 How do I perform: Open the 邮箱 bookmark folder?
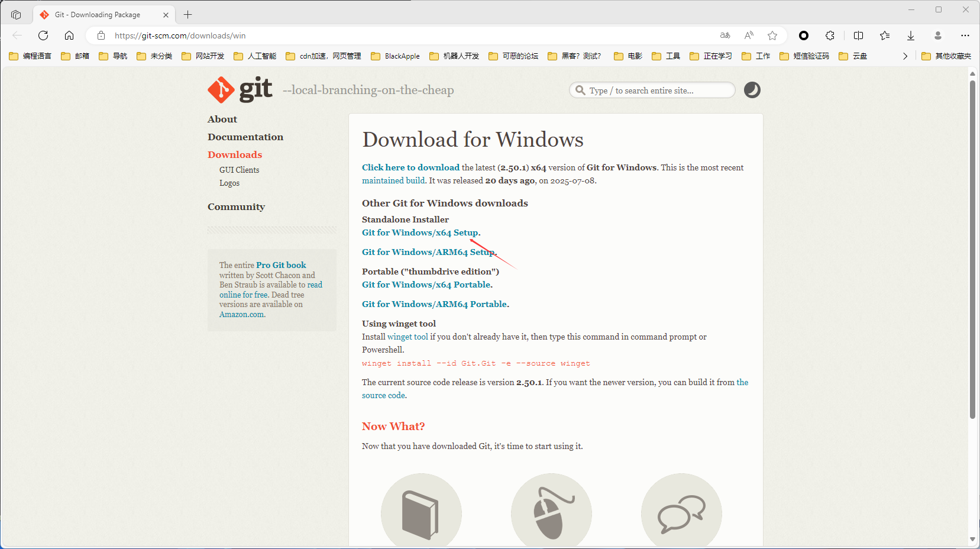(75, 56)
